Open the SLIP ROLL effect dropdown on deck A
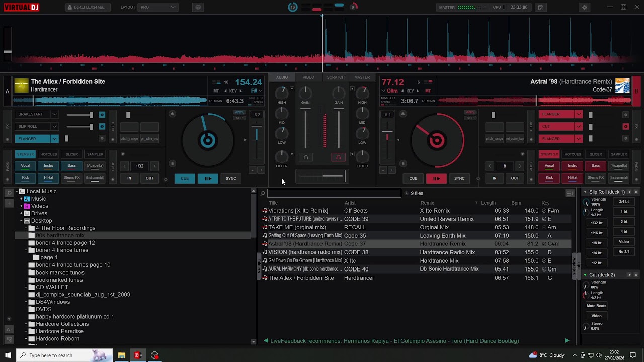Screen dimensions: 644x362 54,126
